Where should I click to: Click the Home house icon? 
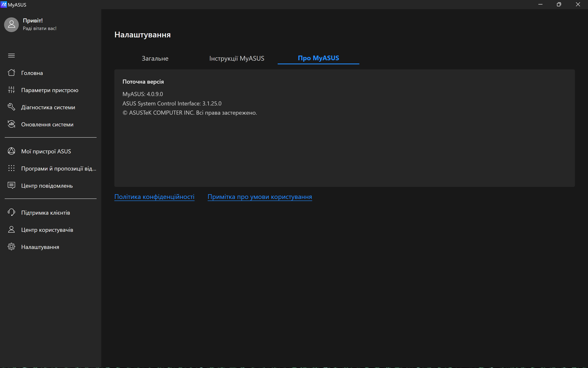tap(11, 73)
